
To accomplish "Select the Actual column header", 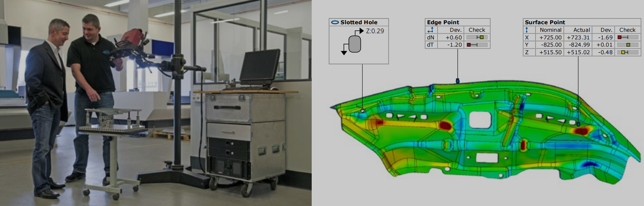I will pos(581,30).
